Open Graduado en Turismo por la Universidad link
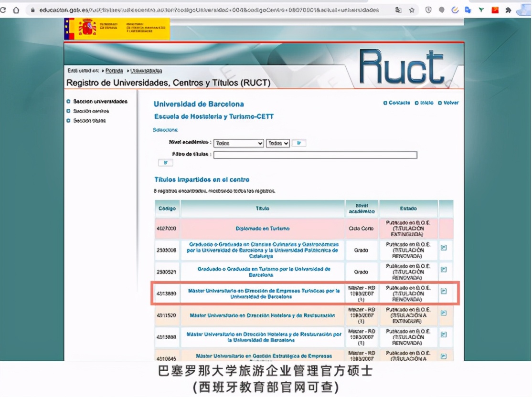This screenshot has height=397, width=532. [263, 272]
